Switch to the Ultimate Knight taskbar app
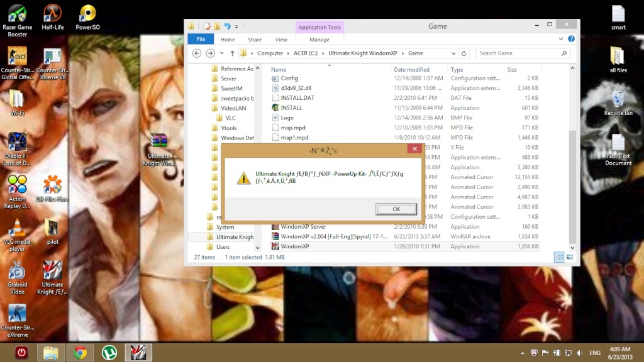Viewport: 644px width, 362px height. (x=138, y=353)
